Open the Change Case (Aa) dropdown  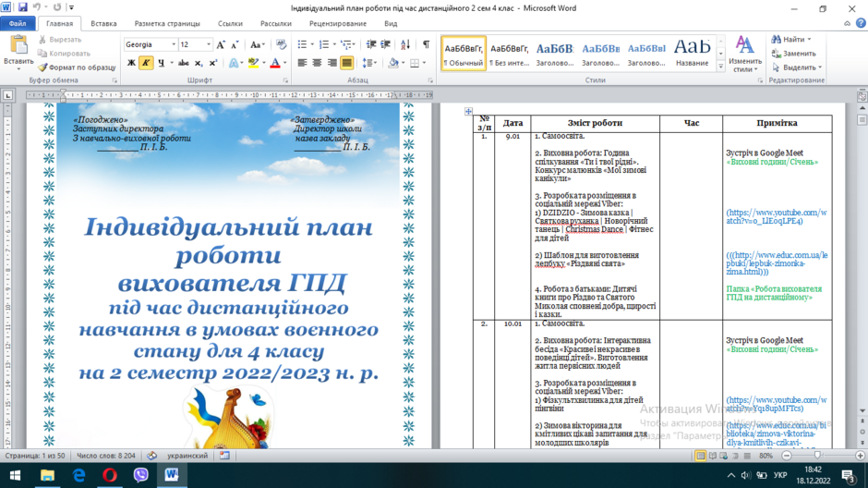[258, 45]
